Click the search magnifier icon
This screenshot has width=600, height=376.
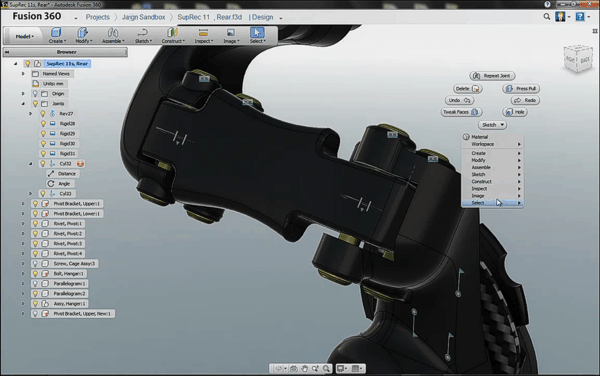pyautogui.click(x=547, y=16)
